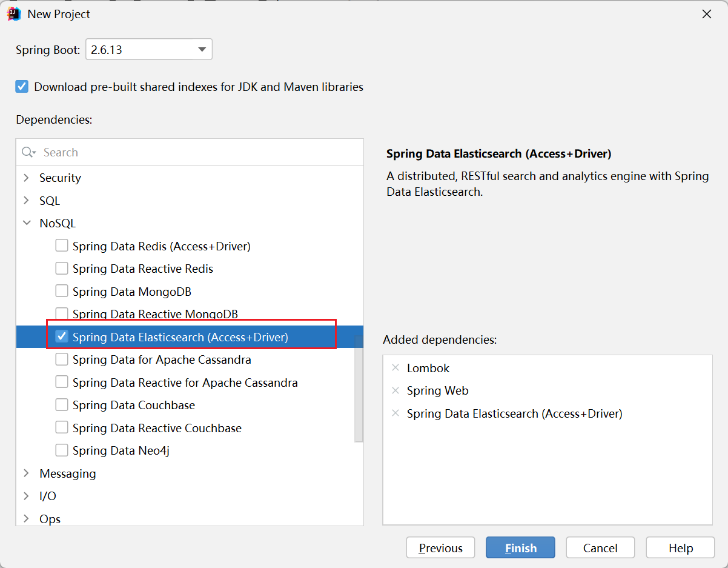Collapse the NoSQL category
728x568 pixels.
pyautogui.click(x=27, y=224)
